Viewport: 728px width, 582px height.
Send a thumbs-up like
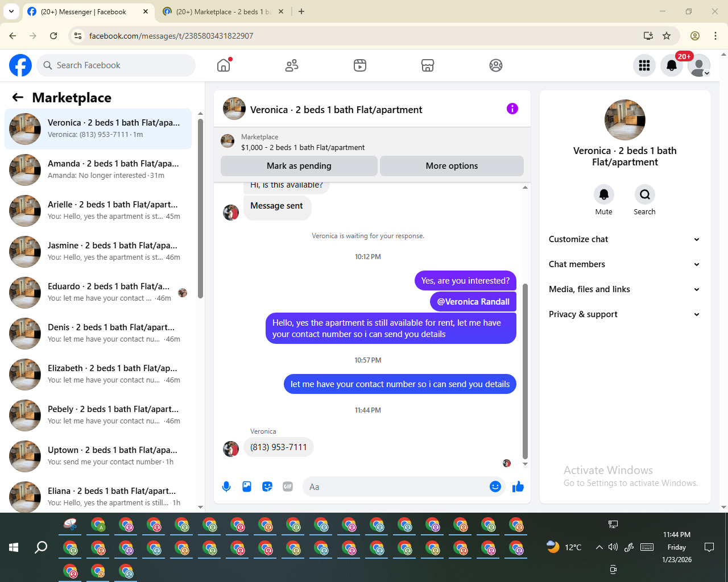[518, 487]
